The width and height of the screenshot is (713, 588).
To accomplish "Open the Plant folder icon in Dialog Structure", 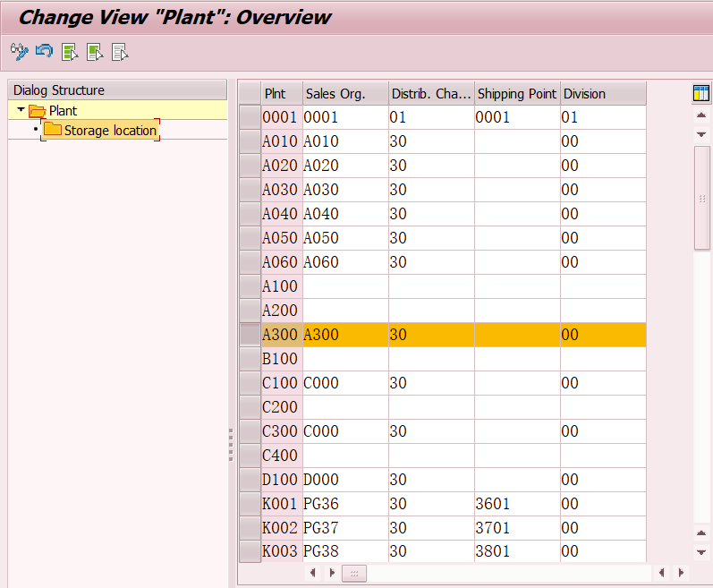I will tap(37, 111).
